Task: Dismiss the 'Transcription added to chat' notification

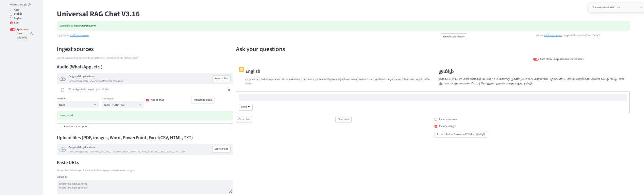Action: (x=641, y=7)
